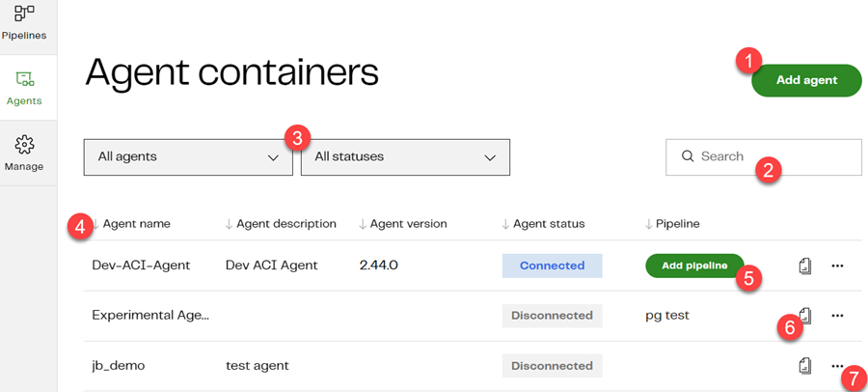Expand the All agents dropdown
Image resolution: width=868 pixels, height=392 pixels.
click(188, 157)
